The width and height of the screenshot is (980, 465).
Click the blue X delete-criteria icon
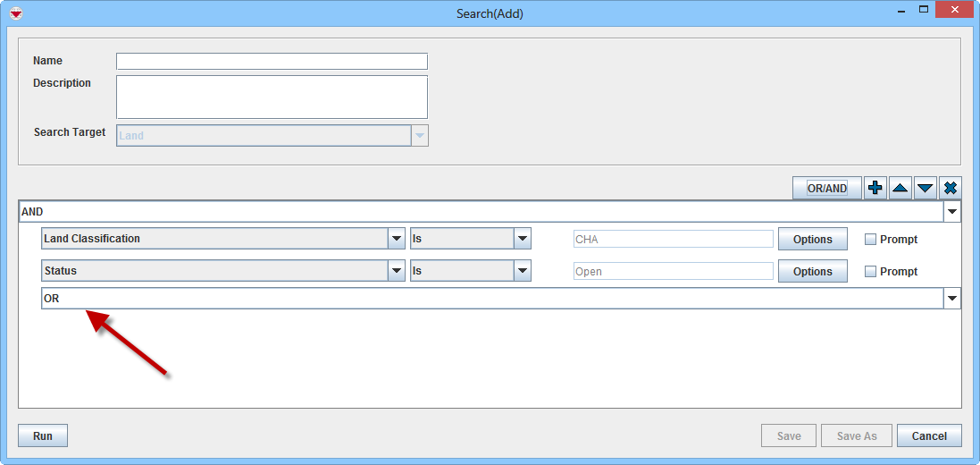tap(951, 188)
